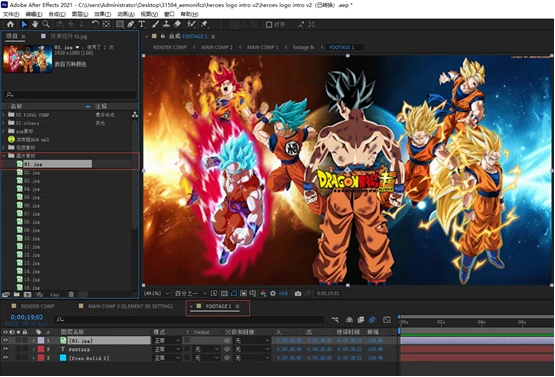
Task: Click the timeline timecode 0;00;19;02
Action: pyautogui.click(x=27, y=317)
